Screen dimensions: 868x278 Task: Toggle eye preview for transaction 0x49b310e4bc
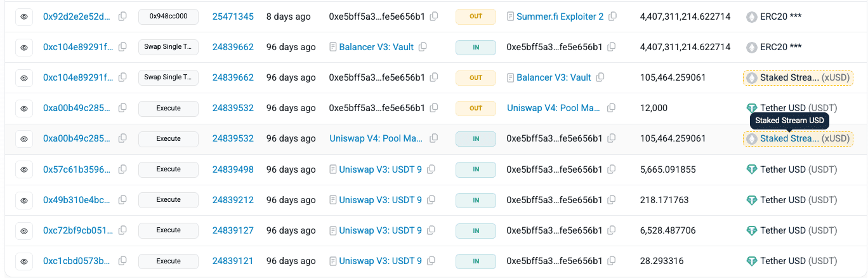tap(24, 200)
